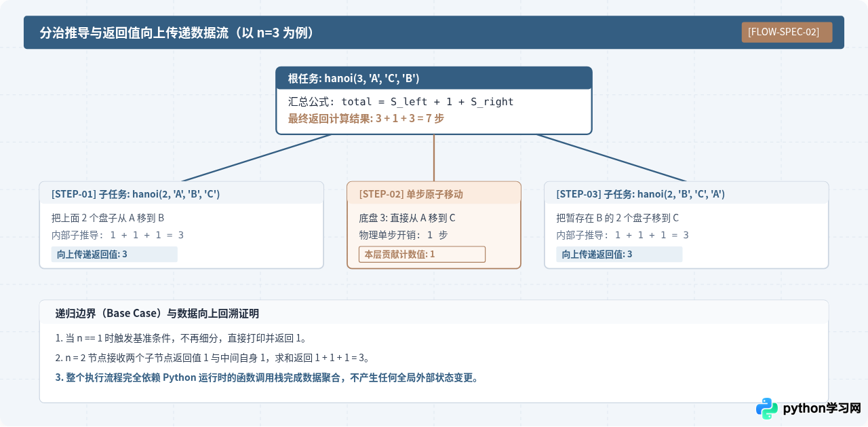
Task: Click the [FLOW-SPEC-02] badge
Action: [787, 32]
